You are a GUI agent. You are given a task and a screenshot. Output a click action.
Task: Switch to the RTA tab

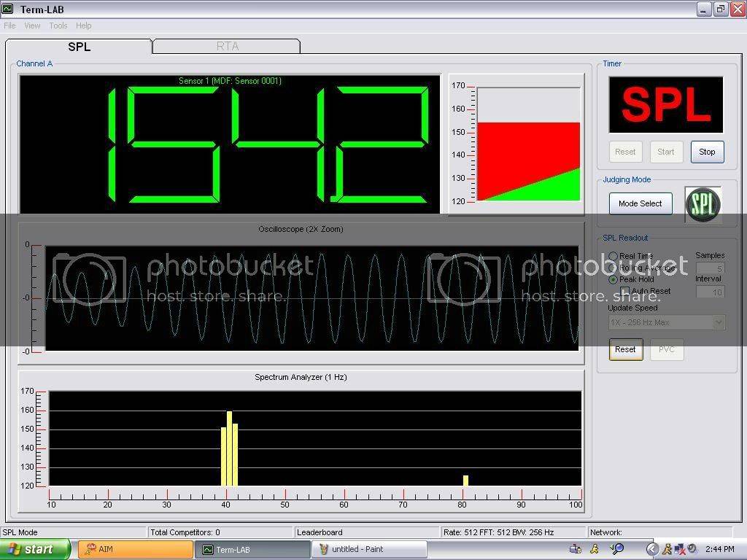(x=228, y=46)
